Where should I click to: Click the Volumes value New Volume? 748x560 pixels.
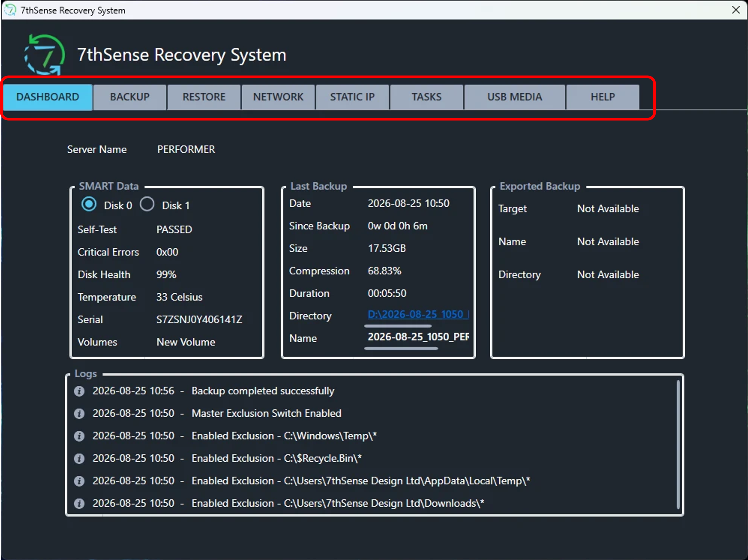[186, 342]
